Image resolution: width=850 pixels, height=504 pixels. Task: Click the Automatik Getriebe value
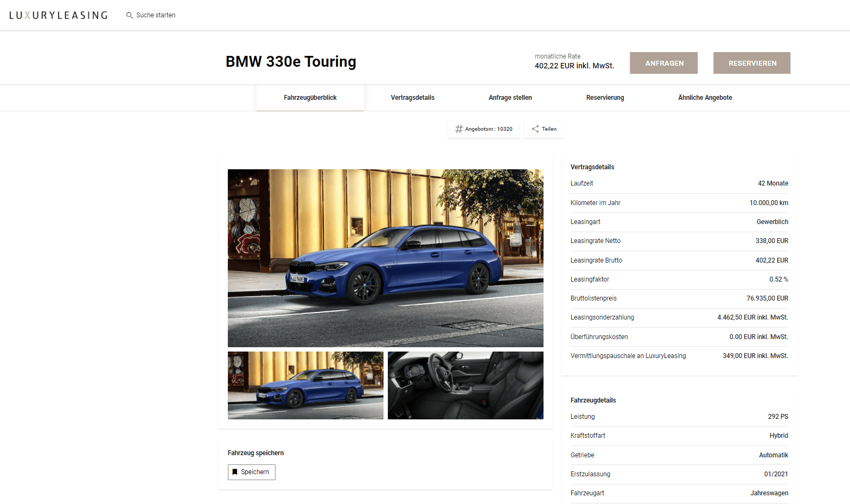[774, 455]
